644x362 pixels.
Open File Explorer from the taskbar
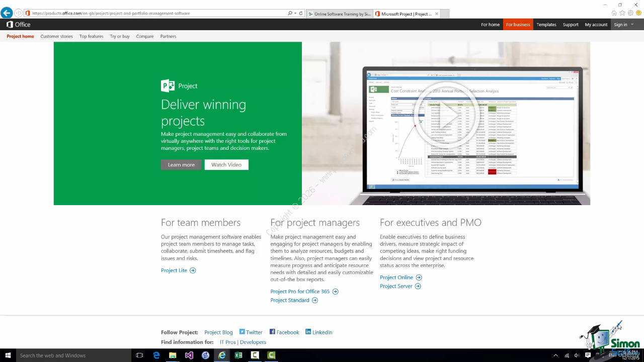pyautogui.click(x=173, y=355)
